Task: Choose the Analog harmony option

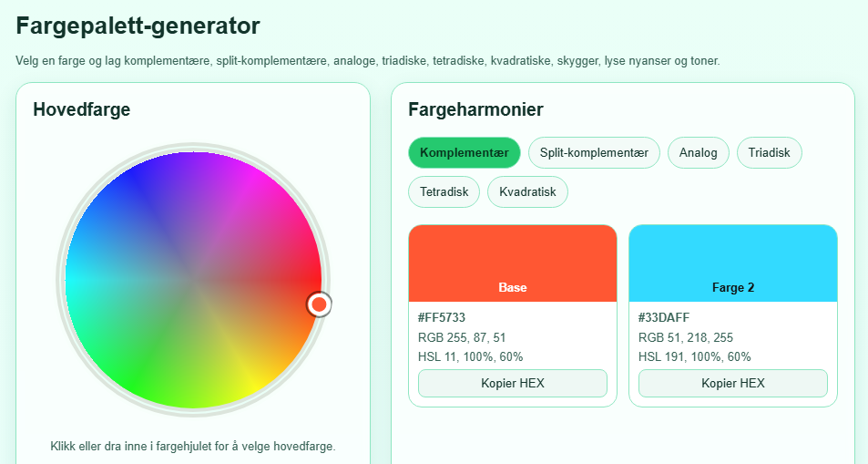Action: [698, 152]
